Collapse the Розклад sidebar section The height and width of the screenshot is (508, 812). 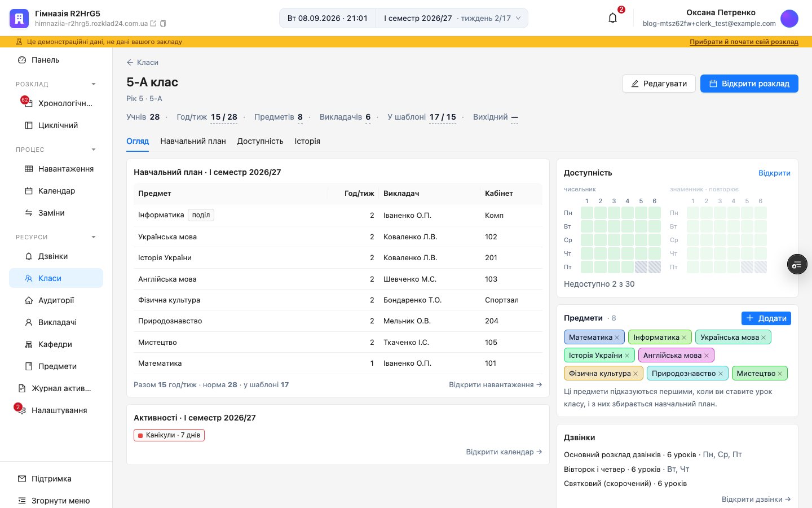tap(94, 84)
